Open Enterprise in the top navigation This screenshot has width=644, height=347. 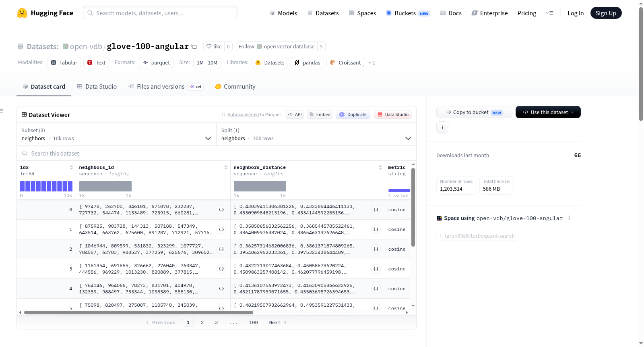pos(490,13)
